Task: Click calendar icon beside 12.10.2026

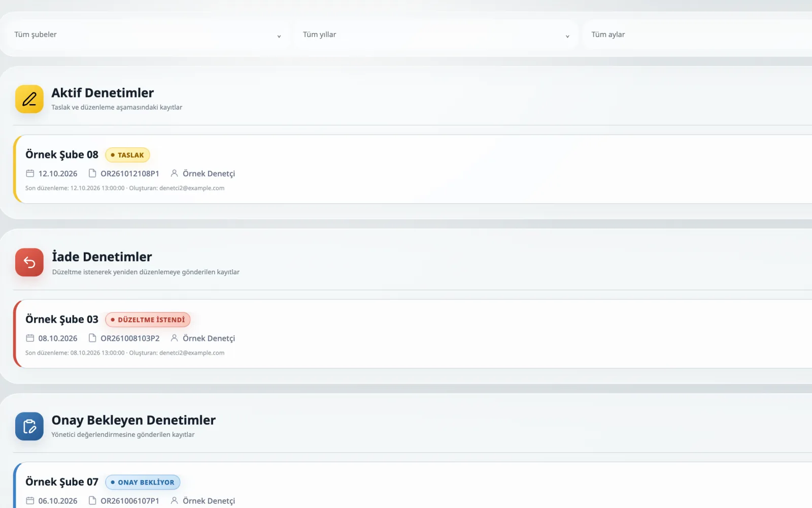Action: point(30,173)
